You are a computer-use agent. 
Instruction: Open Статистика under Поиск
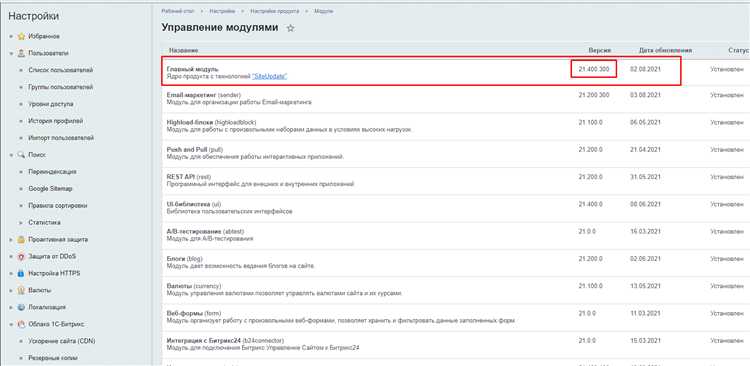point(44,222)
